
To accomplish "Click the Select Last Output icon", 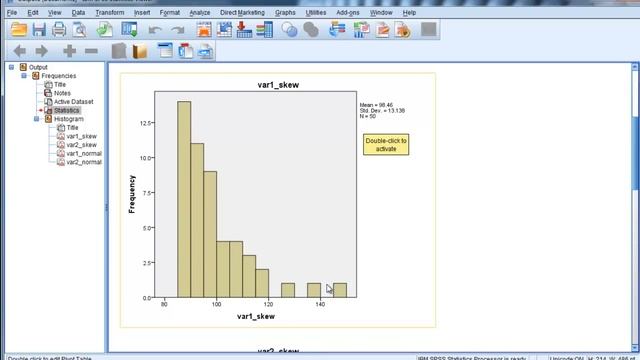I will coord(337,30).
